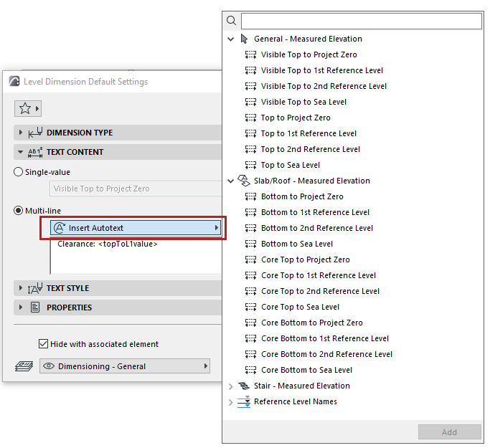Expand Stair - Measured Elevation group
Screen dimensions: 490x448
(x=230, y=386)
